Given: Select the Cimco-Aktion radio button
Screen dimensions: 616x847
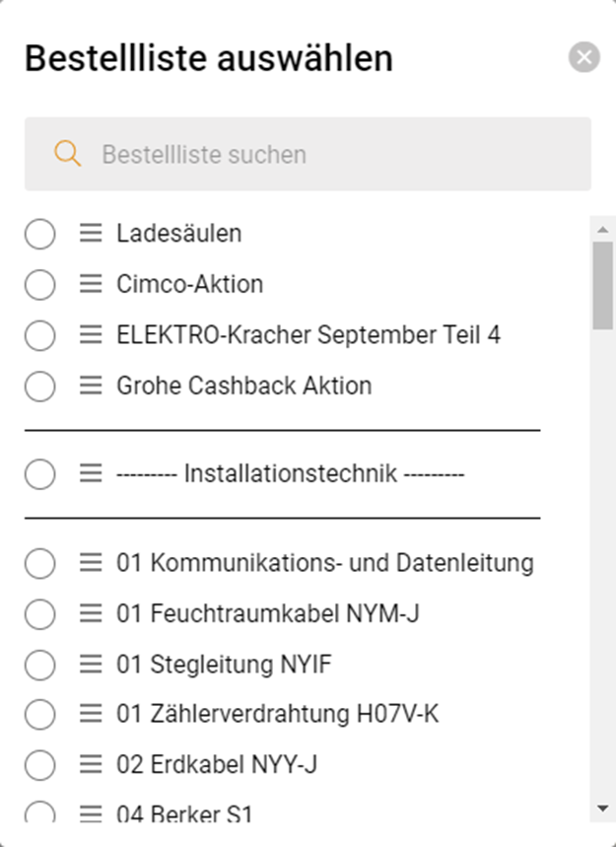Looking at the screenshot, I should [x=39, y=285].
